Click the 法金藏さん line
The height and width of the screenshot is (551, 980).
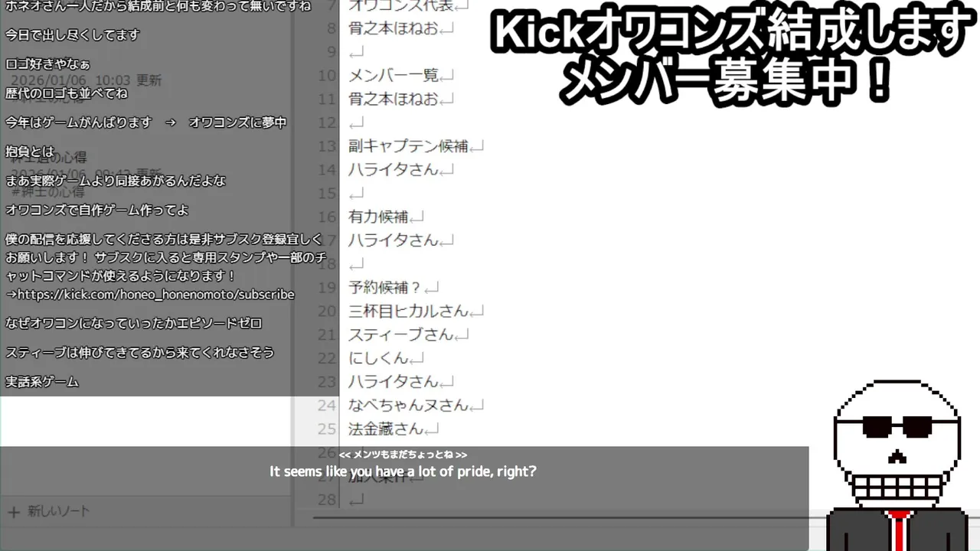click(386, 429)
